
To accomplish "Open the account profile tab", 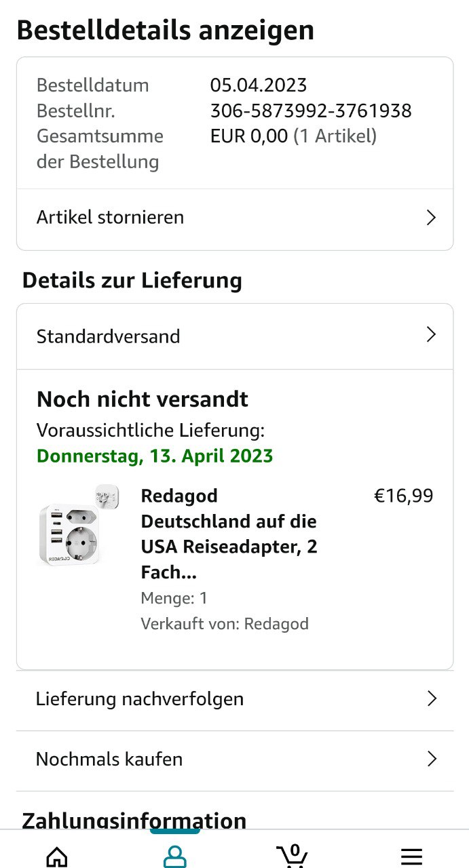I will point(174,856).
